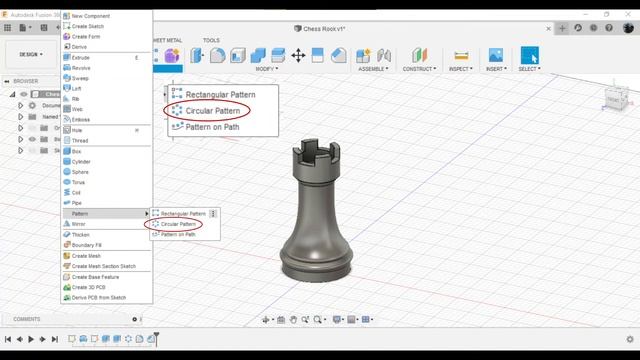
Task: Choose Mirror from the Create menu
Action: pyautogui.click(x=106, y=224)
